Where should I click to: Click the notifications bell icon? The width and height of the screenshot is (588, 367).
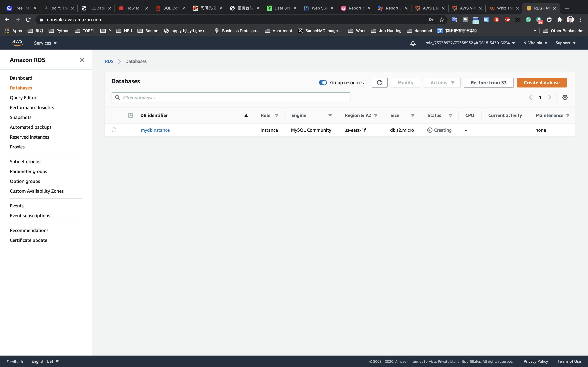click(413, 43)
